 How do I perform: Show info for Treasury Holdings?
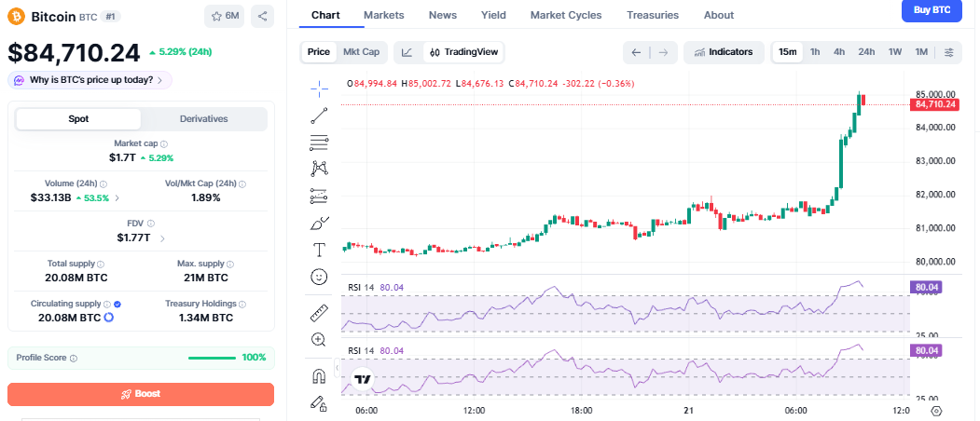tap(242, 305)
